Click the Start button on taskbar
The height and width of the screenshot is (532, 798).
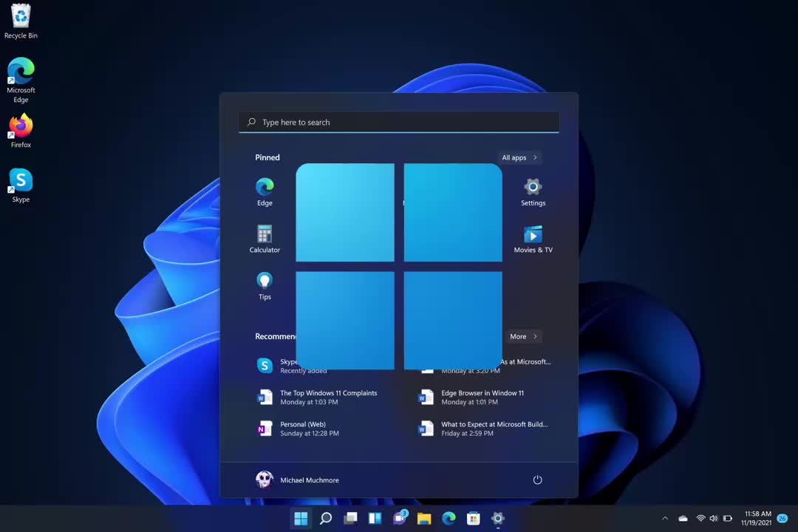point(301,518)
